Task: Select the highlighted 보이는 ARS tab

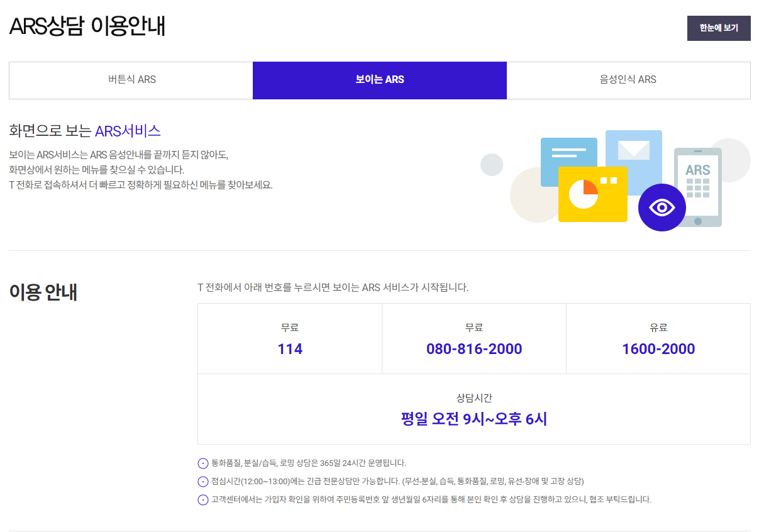Action: 379,80
